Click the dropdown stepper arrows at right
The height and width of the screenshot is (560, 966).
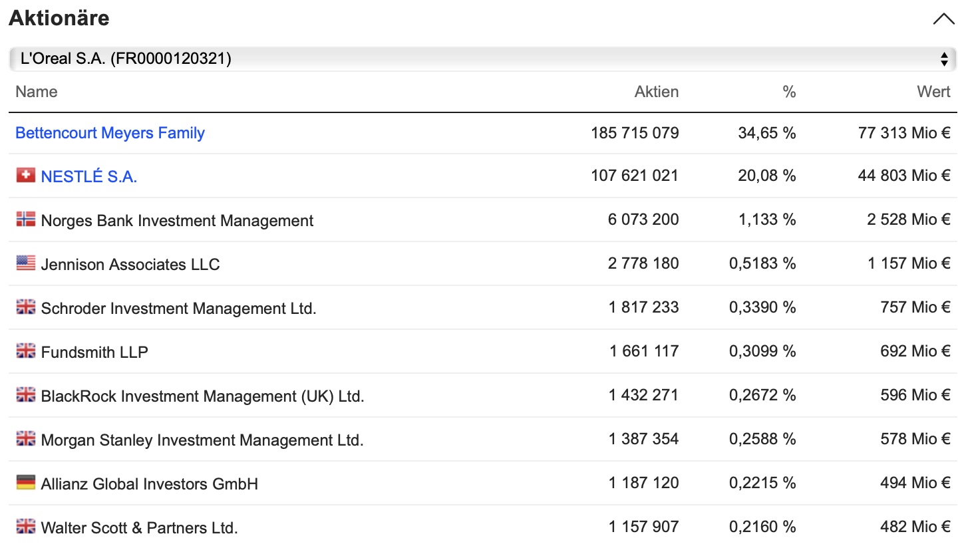tap(943, 59)
